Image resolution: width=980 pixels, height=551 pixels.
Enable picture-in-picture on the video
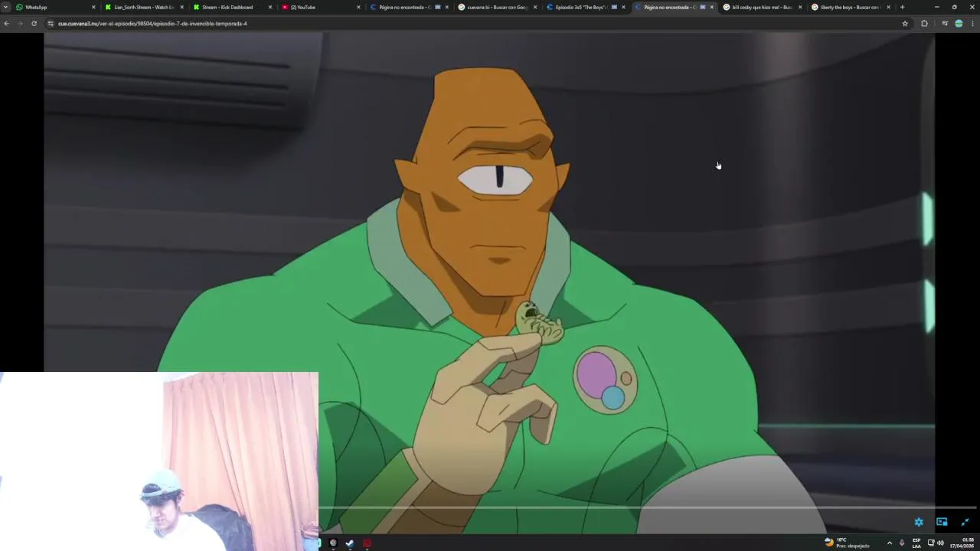pos(942,522)
